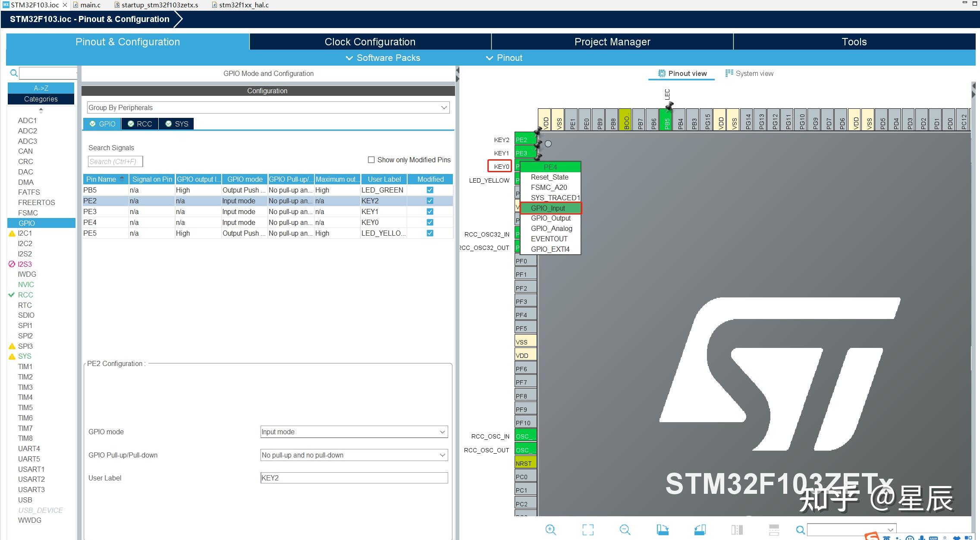
Task: Uncheck Modified checkbox for PE5 row
Action: [430, 233]
